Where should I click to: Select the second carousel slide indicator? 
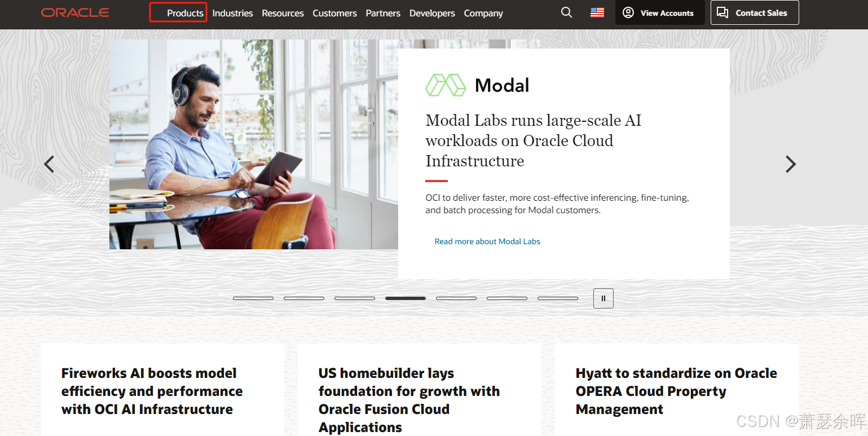304,298
